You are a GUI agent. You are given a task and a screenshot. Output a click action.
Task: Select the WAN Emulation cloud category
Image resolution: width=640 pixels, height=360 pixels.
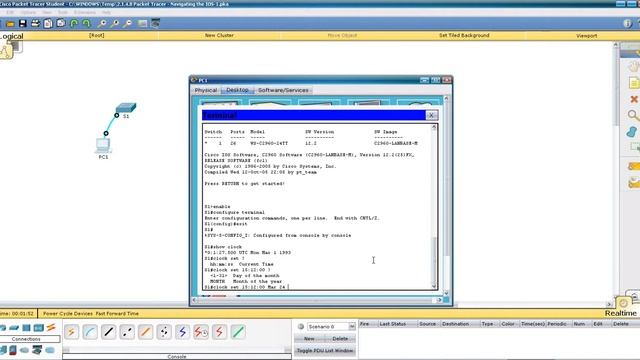(24, 350)
